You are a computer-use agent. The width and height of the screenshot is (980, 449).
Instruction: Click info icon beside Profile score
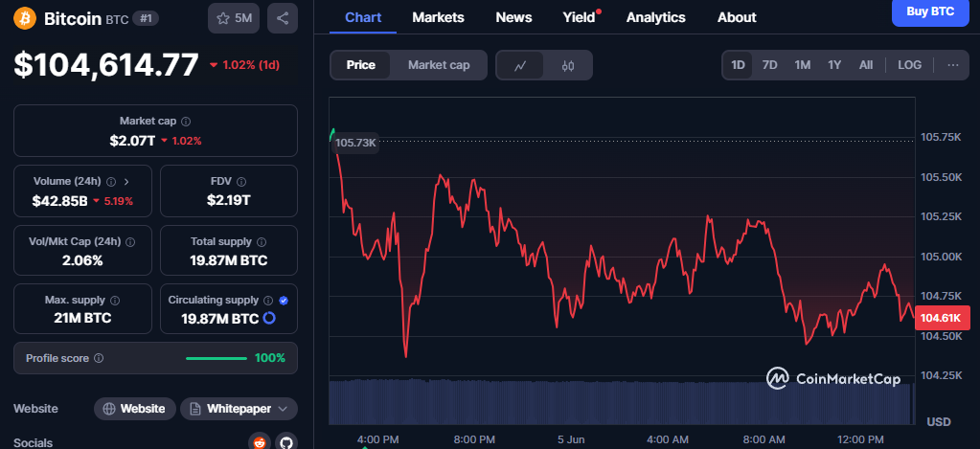pos(99,358)
